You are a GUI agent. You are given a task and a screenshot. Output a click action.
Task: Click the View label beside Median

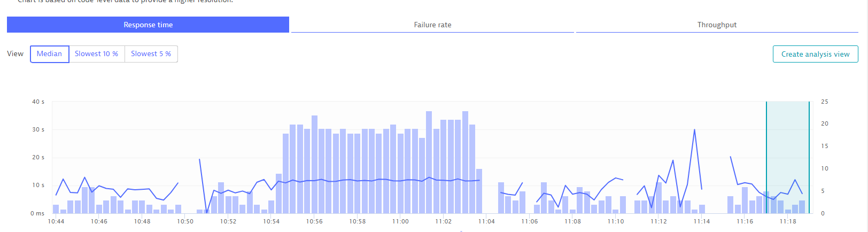[x=15, y=54]
